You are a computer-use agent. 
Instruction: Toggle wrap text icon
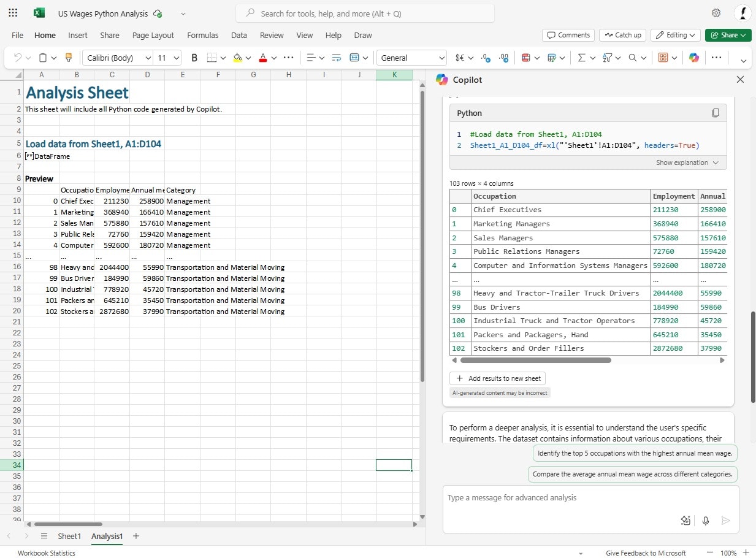(336, 58)
